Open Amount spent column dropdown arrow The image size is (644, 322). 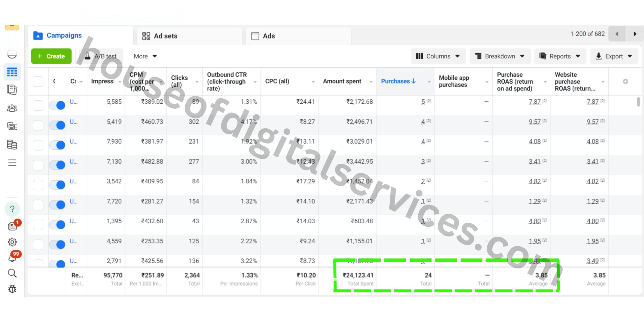click(x=371, y=82)
